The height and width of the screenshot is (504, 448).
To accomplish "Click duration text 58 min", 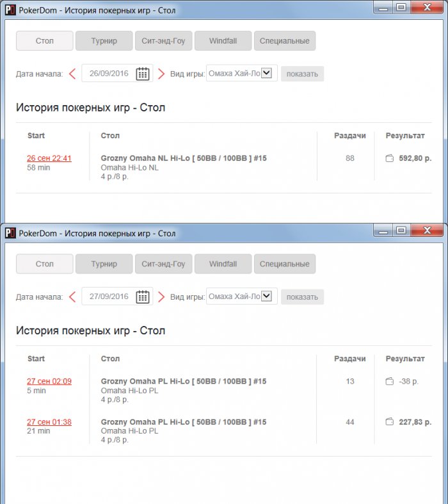I will point(38,167).
